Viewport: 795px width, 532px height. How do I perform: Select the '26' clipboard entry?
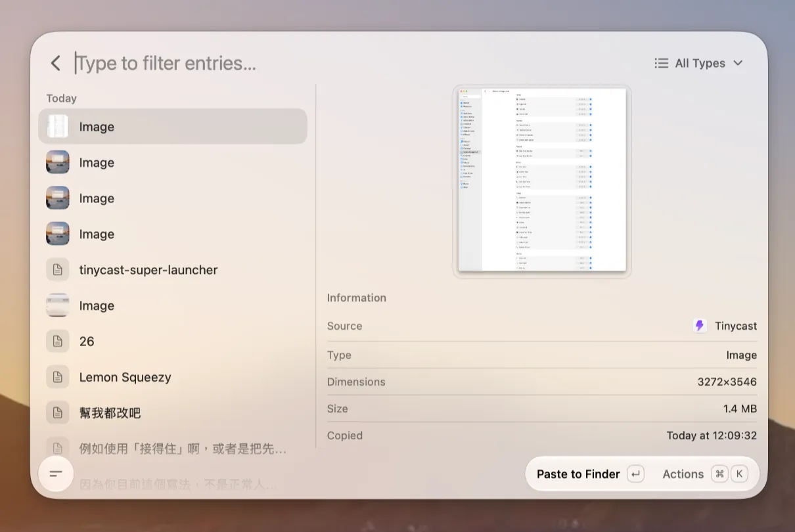(173, 342)
